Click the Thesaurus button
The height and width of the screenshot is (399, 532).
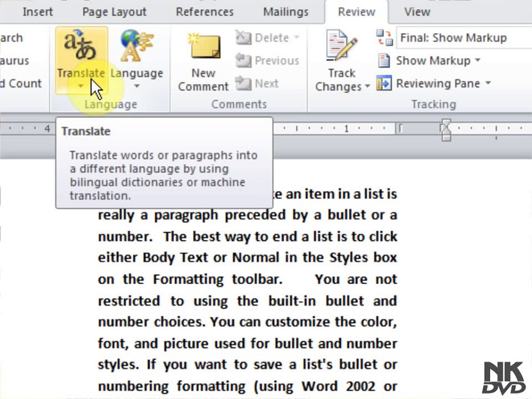click(14, 61)
